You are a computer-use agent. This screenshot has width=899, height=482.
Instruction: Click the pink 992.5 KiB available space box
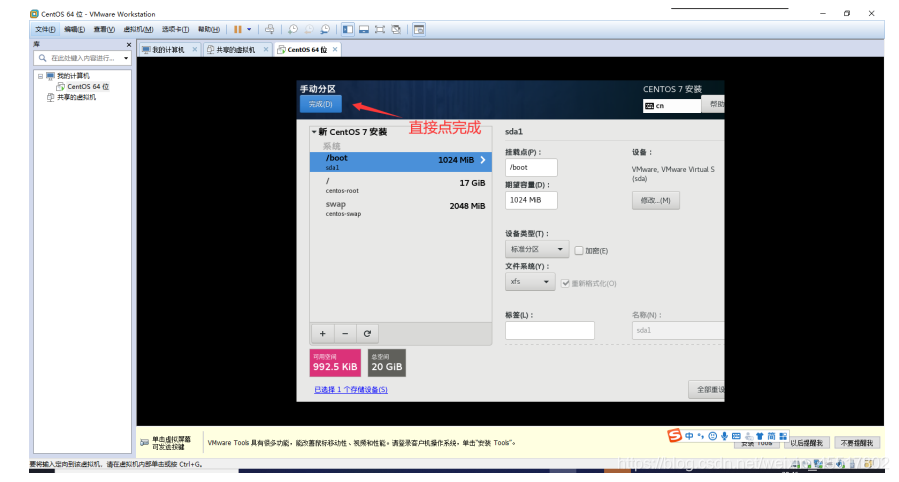[x=335, y=363]
